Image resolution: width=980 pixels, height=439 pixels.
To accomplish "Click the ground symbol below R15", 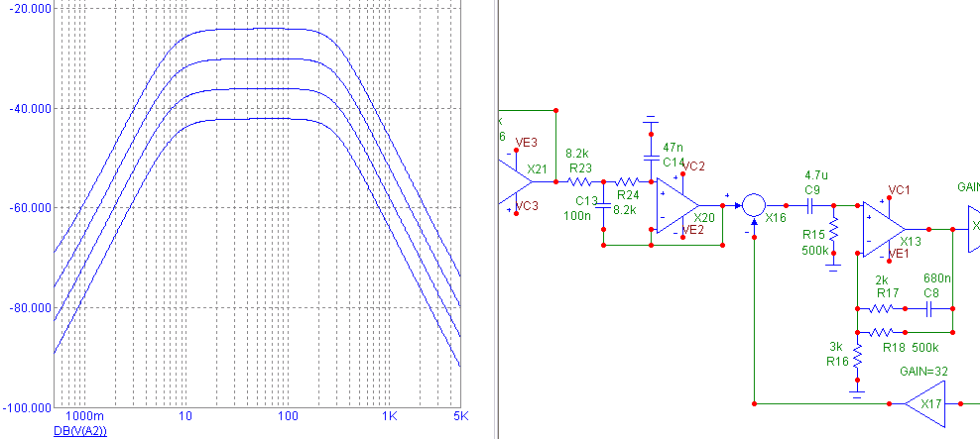I will [x=833, y=268].
